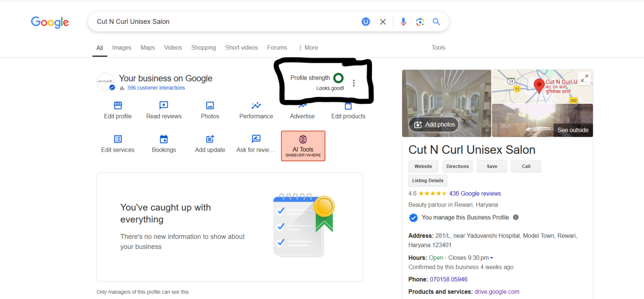
Task: Click Confirmed by this business 4 weeks ago
Action: pyautogui.click(x=461, y=267)
